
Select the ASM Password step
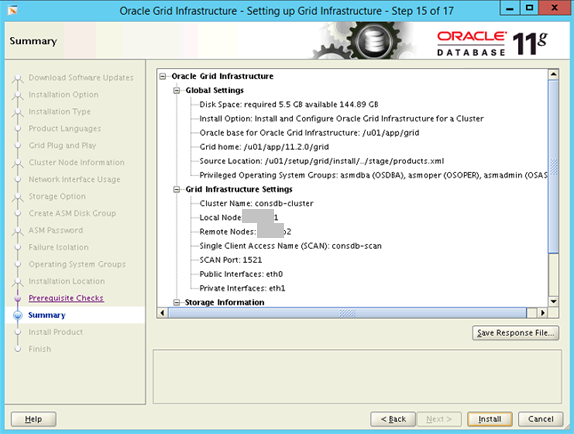[x=56, y=230]
